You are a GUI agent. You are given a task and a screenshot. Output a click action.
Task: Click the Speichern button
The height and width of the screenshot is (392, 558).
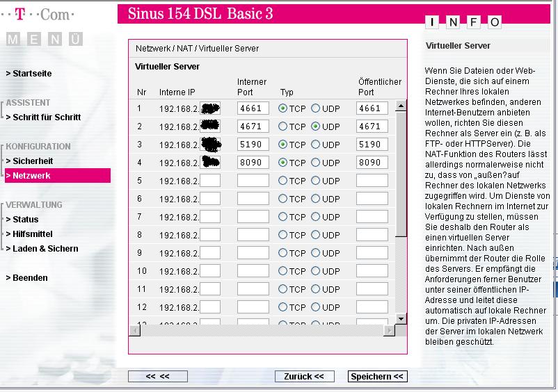coord(377,377)
